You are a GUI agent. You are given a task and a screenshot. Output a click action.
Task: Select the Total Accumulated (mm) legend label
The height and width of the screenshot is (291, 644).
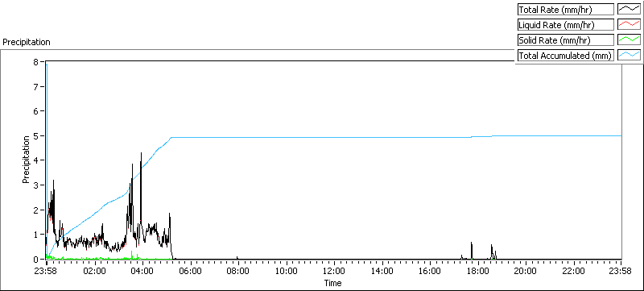(566, 55)
